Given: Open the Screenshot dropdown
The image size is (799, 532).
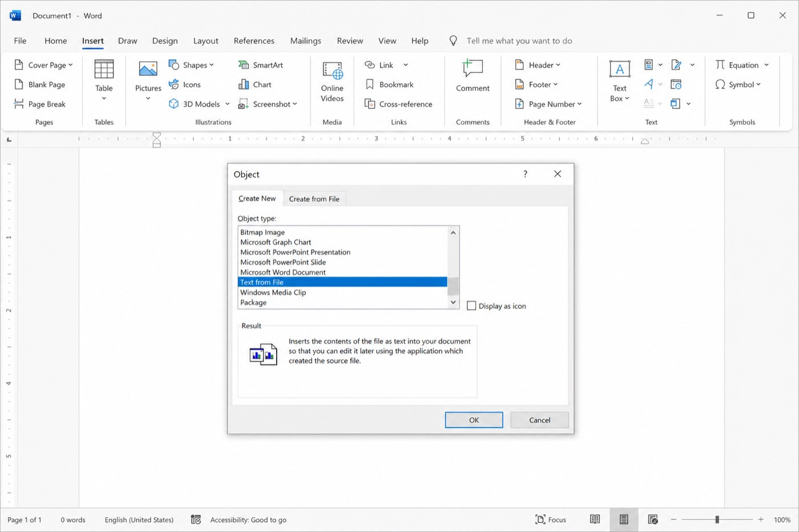Looking at the screenshot, I should (295, 104).
